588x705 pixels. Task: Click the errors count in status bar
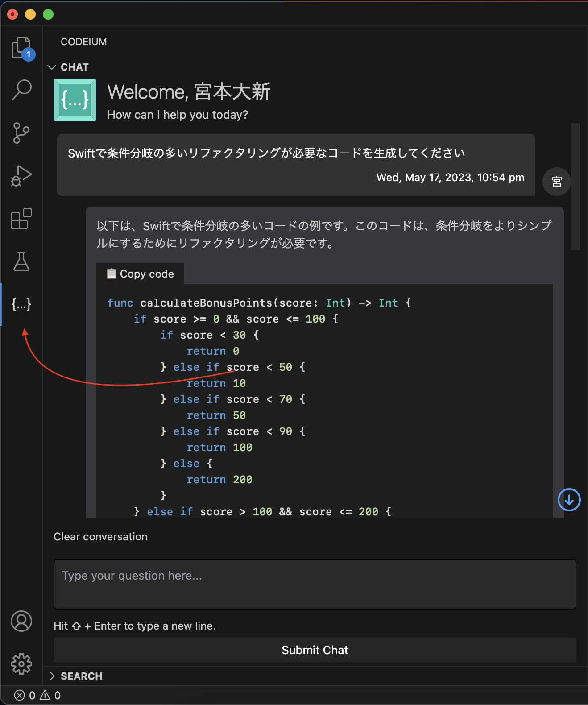tap(25, 695)
